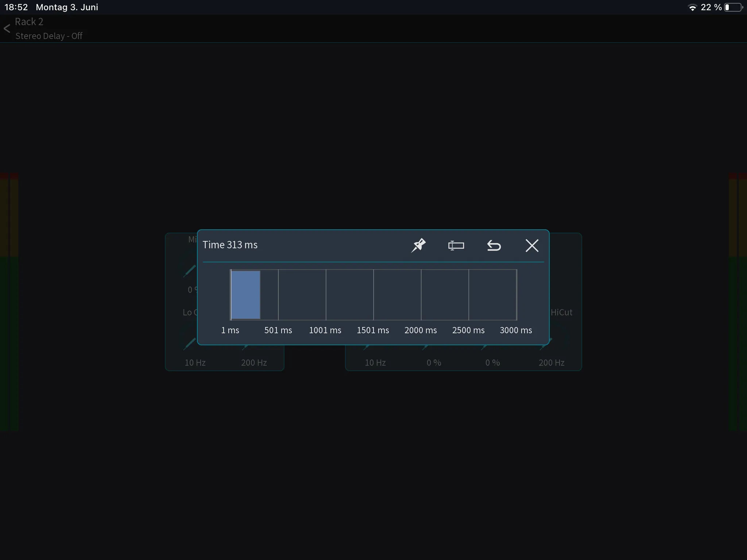Select the 3000 ms maximum label
The image size is (747, 560).
pyautogui.click(x=516, y=330)
